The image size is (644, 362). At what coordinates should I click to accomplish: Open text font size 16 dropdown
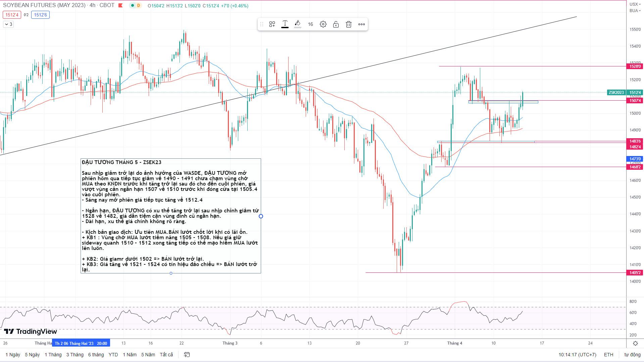coord(310,24)
